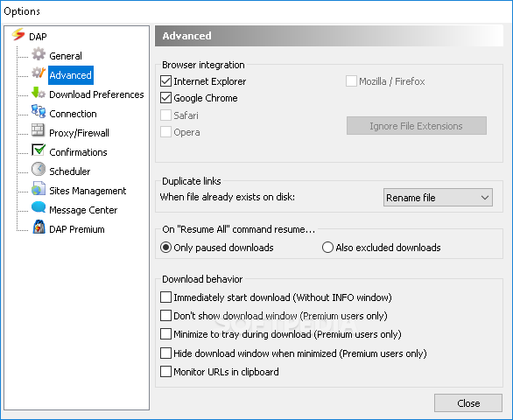Click the DAP Premium icon
This screenshot has height=420, width=513.
point(39,227)
